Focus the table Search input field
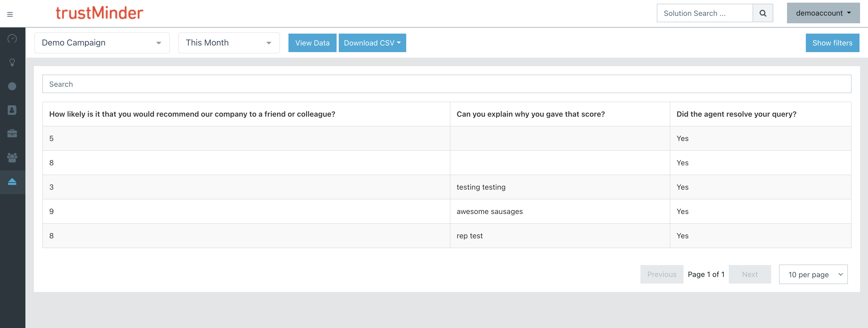The height and width of the screenshot is (328, 868). 446,84
